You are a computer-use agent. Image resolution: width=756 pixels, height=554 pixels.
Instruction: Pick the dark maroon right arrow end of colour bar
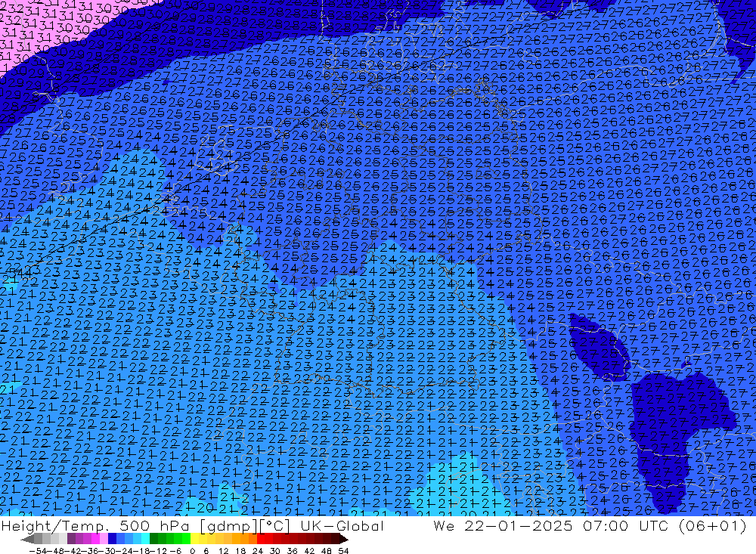(x=344, y=540)
